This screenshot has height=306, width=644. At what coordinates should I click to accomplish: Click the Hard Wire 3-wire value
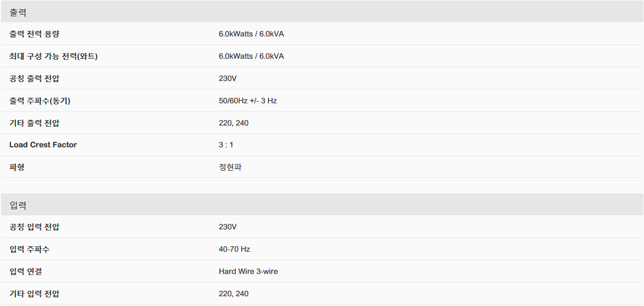[x=248, y=271]
